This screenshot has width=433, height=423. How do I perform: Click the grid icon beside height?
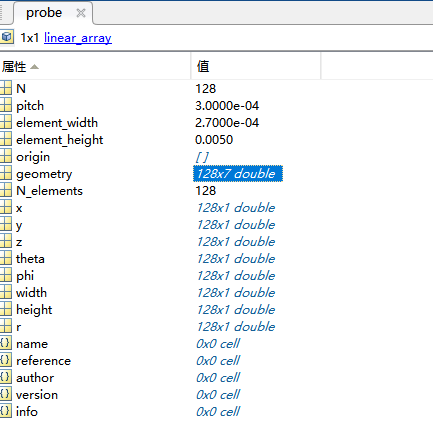point(5,309)
